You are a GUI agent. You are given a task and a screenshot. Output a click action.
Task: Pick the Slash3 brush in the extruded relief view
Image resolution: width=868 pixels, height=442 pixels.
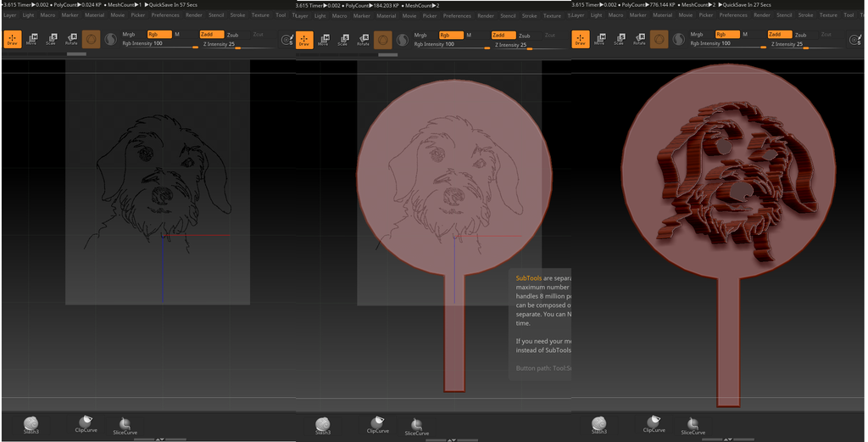599,425
